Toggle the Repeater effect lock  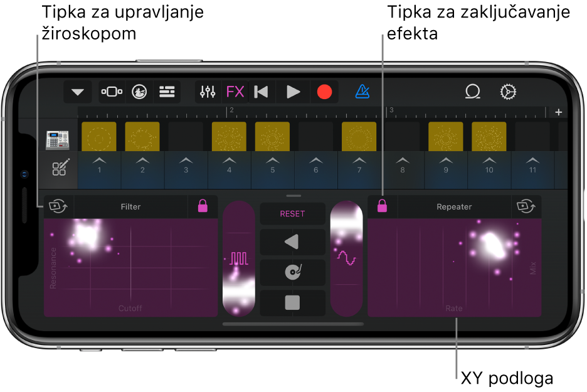coord(382,206)
